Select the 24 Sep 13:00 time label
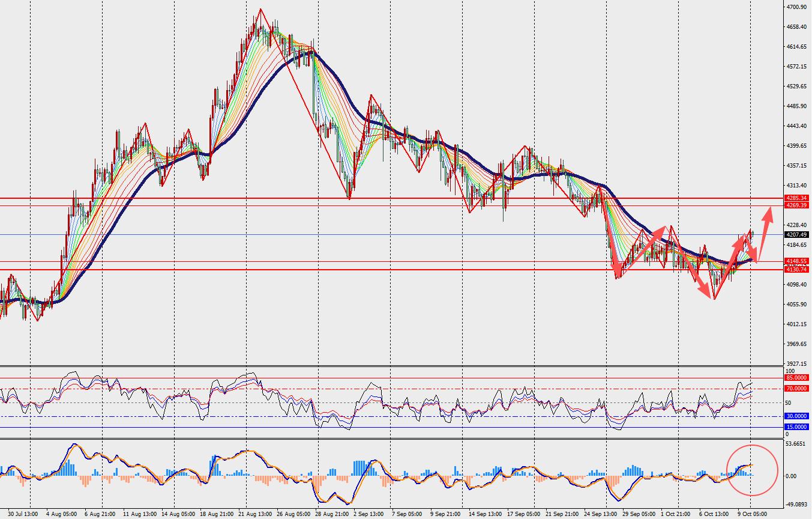Viewport: 812px width, 519px height. click(x=600, y=514)
